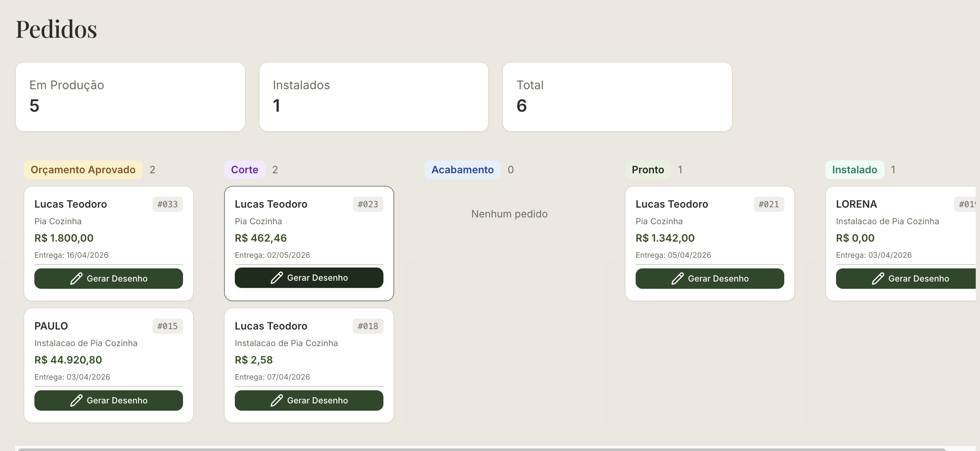Select the Instalado column label
980x451 pixels.
[855, 170]
